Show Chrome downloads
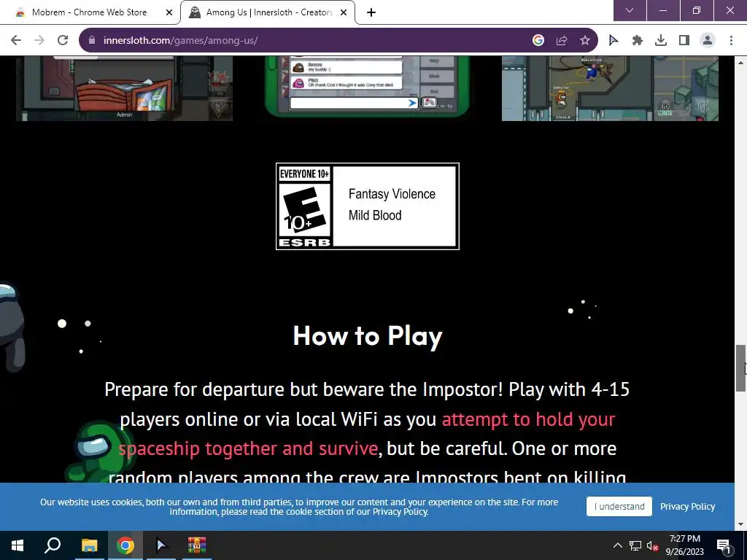The height and width of the screenshot is (560, 747). [661, 41]
